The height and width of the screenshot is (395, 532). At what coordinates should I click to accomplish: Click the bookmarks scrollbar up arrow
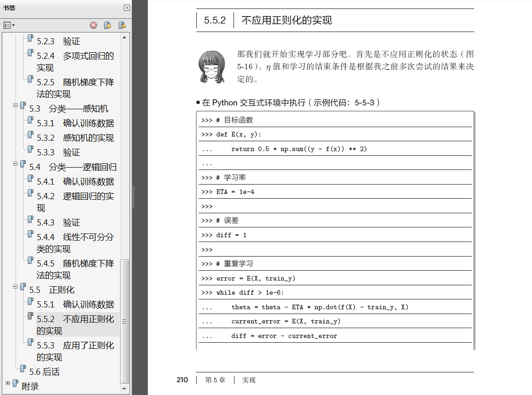(124, 37)
